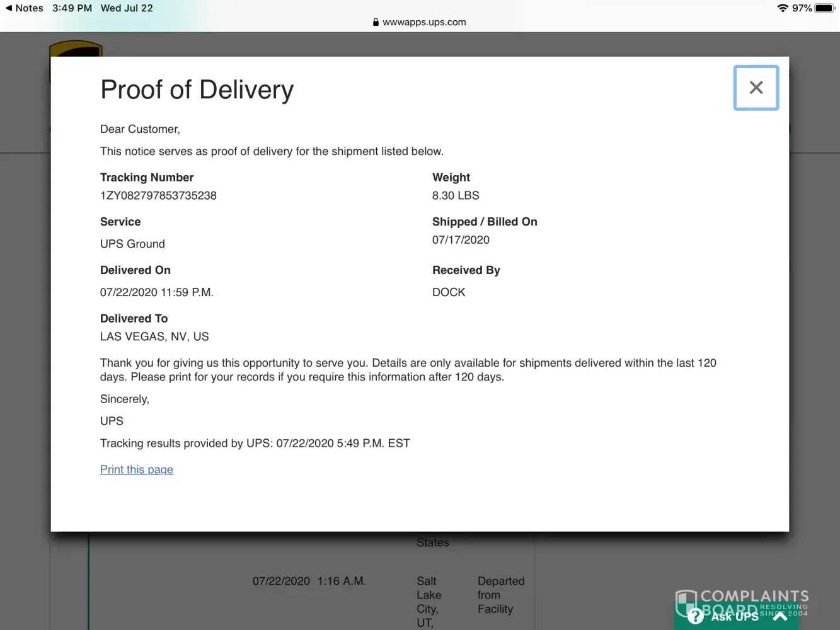The height and width of the screenshot is (630, 840).
Task: Select delivery location LAS VEGAS, NV, US
Action: (x=154, y=336)
